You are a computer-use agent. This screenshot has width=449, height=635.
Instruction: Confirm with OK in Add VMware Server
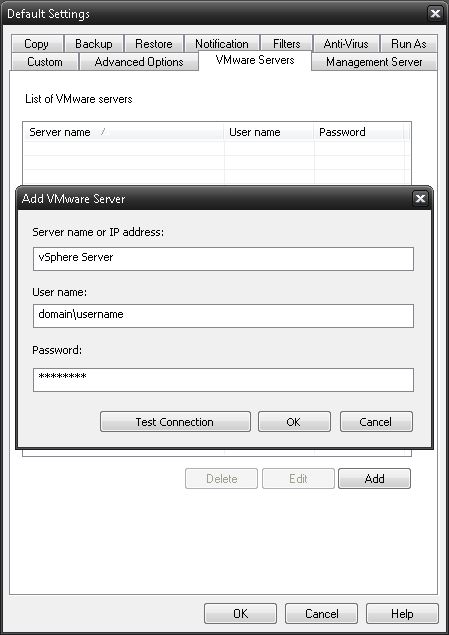click(294, 422)
